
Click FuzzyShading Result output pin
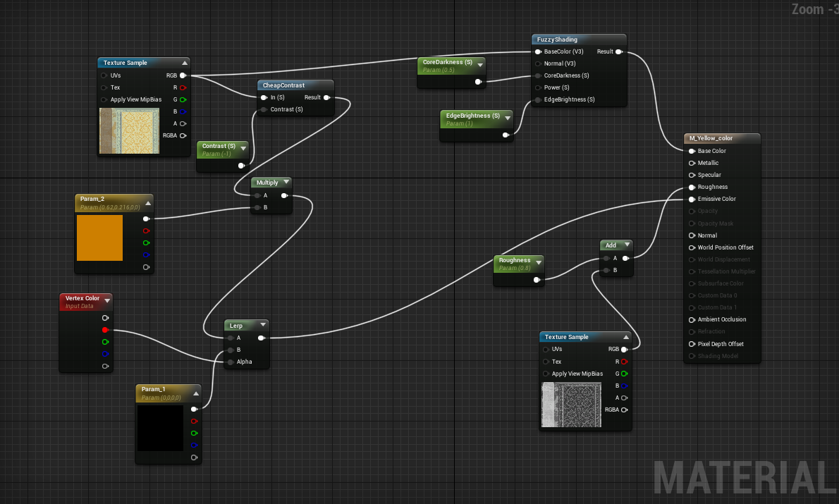[x=618, y=52]
